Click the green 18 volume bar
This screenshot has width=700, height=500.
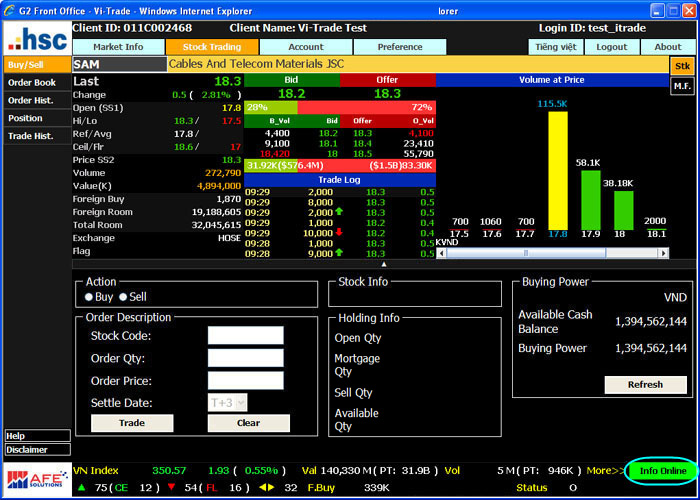click(x=624, y=210)
